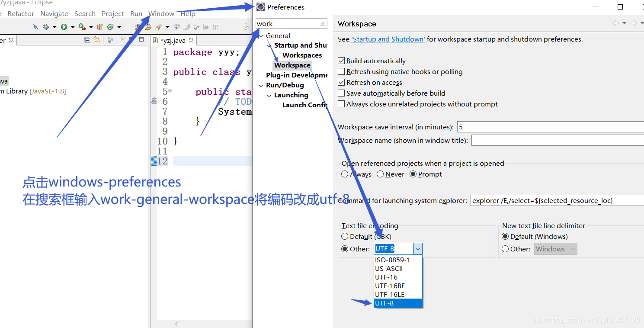Click the External Tools run icon
The width and height of the screenshot is (644, 328).
point(82,27)
